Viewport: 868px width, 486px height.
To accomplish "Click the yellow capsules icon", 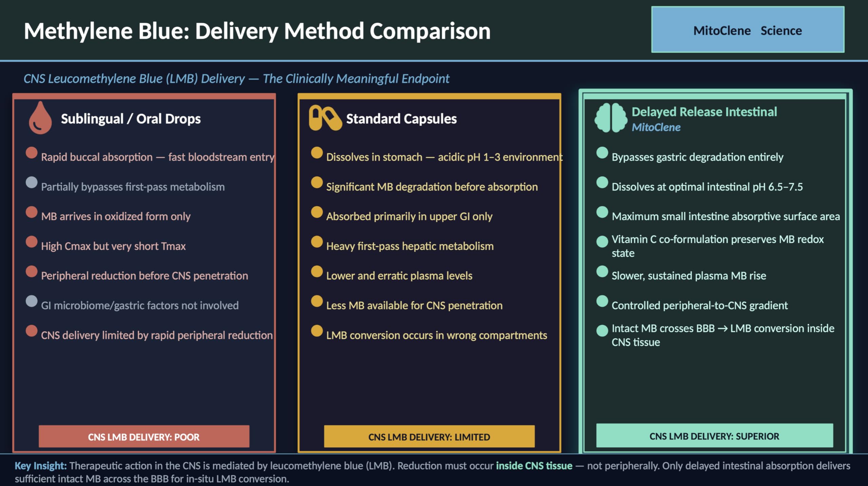I will coord(325,118).
